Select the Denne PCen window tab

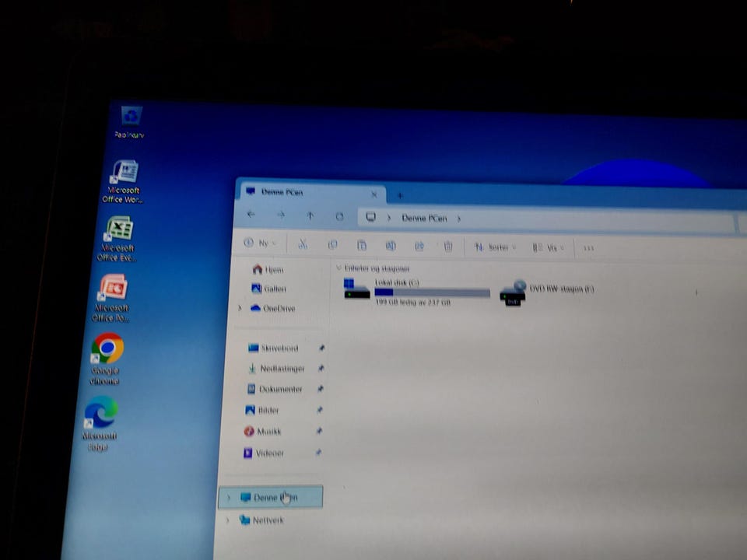[310, 192]
